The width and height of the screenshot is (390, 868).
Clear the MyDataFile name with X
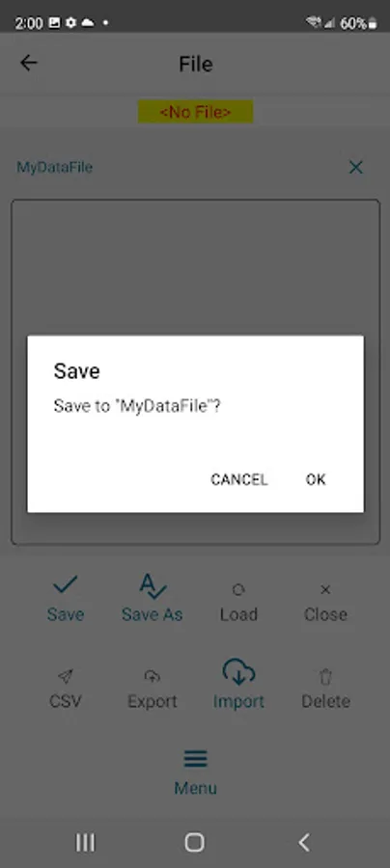pyautogui.click(x=355, y=167)
